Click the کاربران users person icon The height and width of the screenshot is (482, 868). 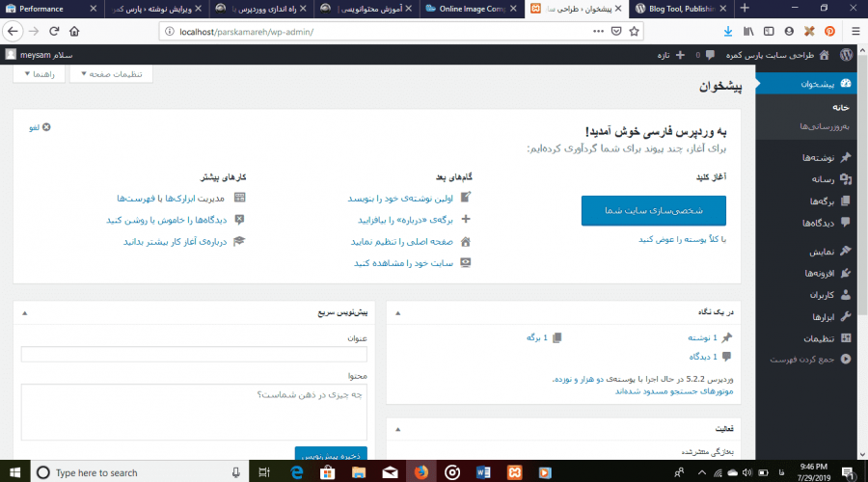(845, 294)
